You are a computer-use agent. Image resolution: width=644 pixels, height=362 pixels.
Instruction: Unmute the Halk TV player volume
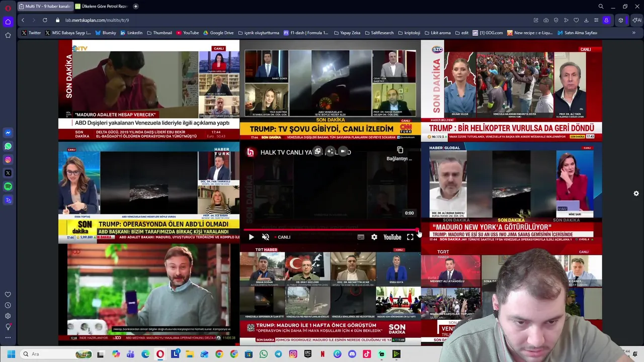(x=266, y=237)
